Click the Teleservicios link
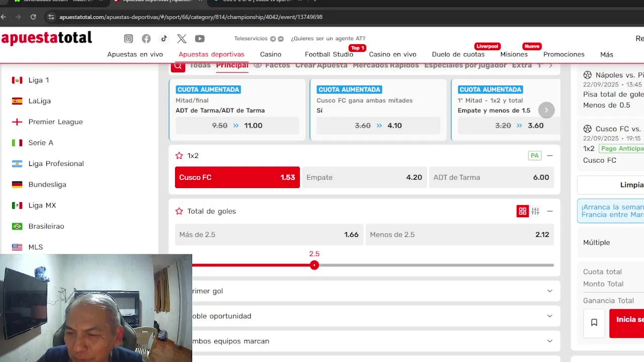 [x=251, y=39]
